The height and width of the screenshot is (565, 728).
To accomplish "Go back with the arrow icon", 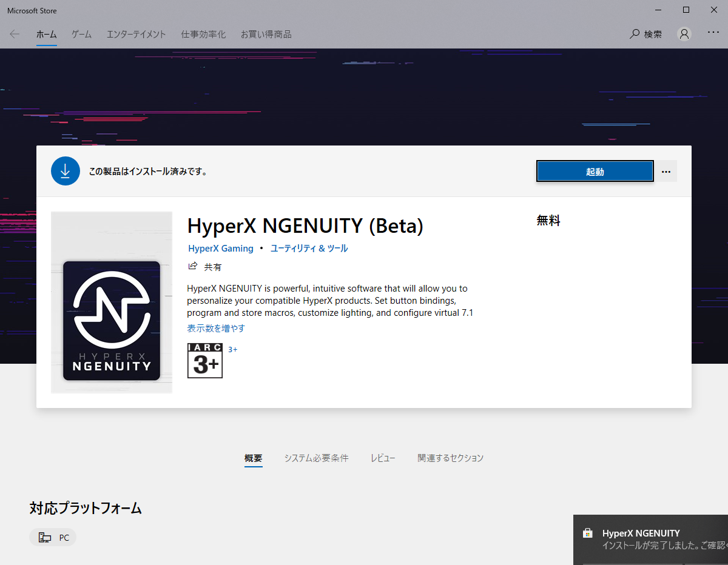I will [x=15, y=34].
